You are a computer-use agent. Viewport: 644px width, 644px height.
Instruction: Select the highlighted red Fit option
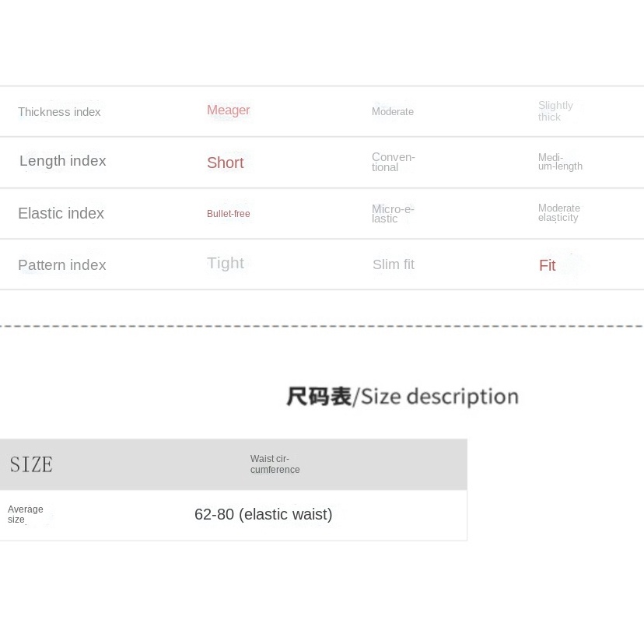tap(547, 266)
